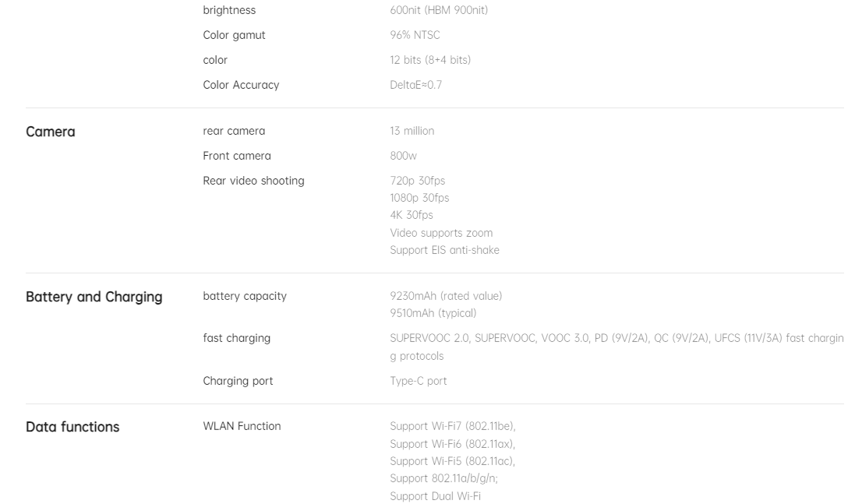This screenshot has width=855, height=504.
Task: Click the DeltaE≈0.7 accuracy value
Action: pos(416,85)
